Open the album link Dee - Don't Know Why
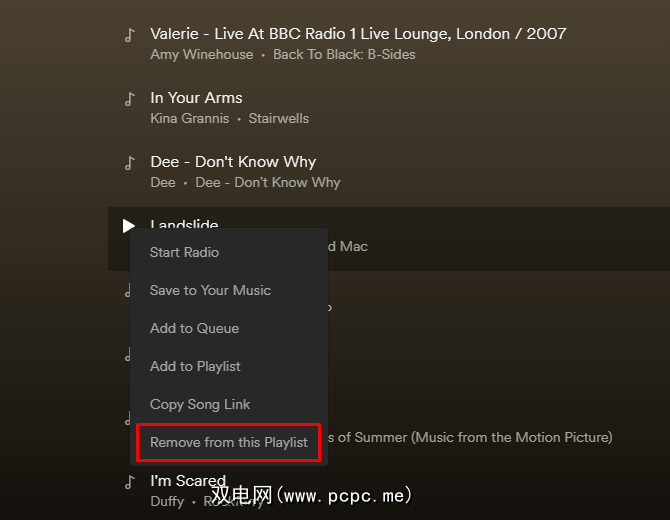Image resolution: width=670 pixels, height=520 pixels. [268, 182]
